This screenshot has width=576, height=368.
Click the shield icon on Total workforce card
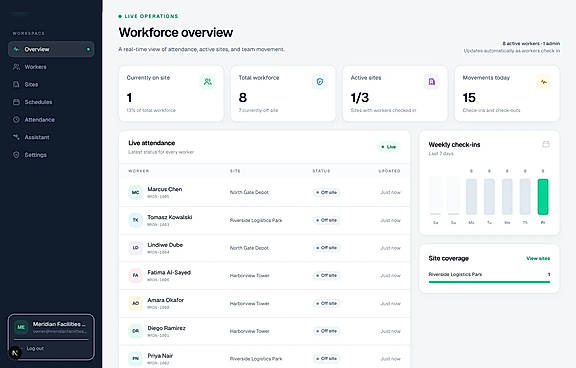pyautogui.click(x=320, y=82)
